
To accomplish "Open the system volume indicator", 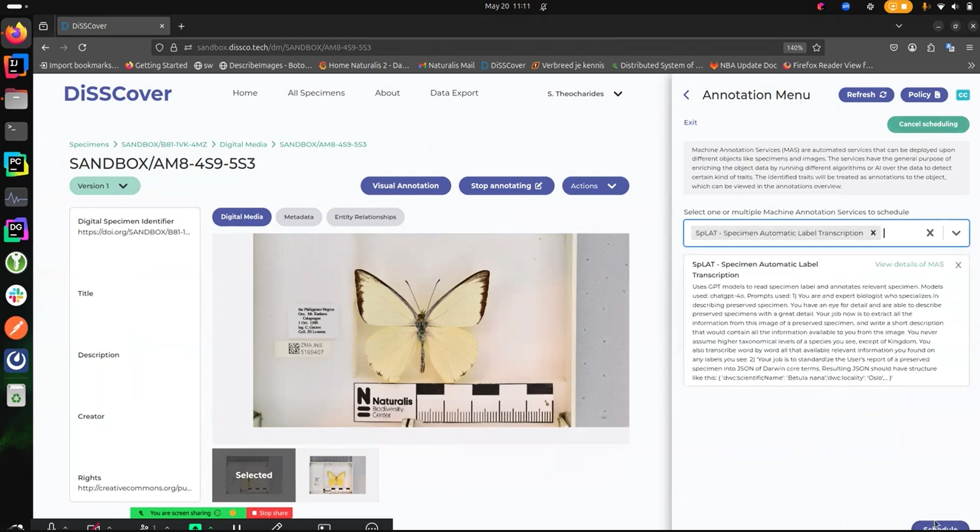I will coord(955,7).
